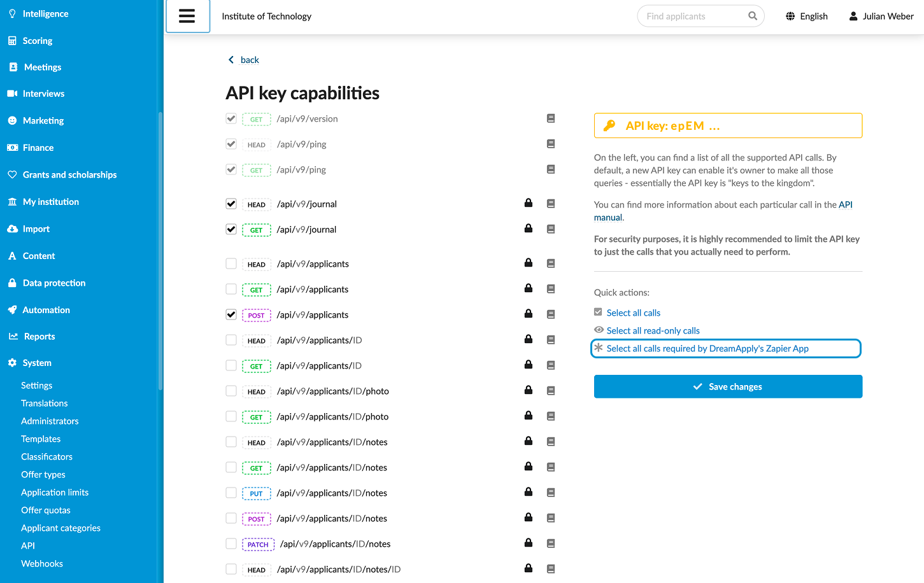Click the Intelligence lightbulb sidebar icon
This screenshot has height=583, width=924.
click(12, 13)
